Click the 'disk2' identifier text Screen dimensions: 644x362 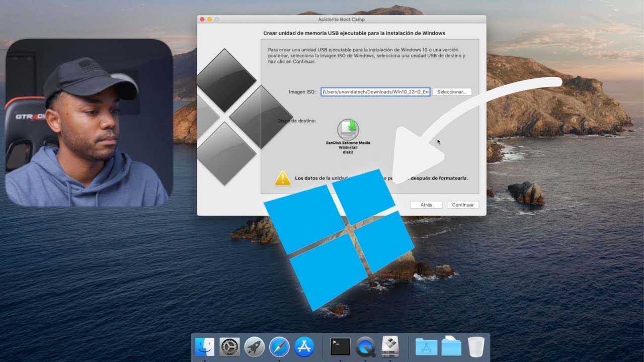[x=348, y=152]
